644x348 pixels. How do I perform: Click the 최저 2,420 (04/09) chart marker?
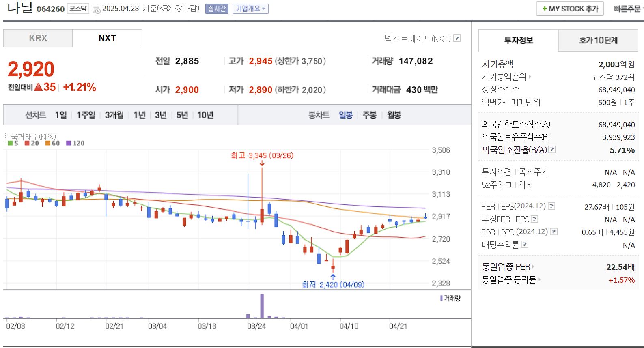(333, 284)
